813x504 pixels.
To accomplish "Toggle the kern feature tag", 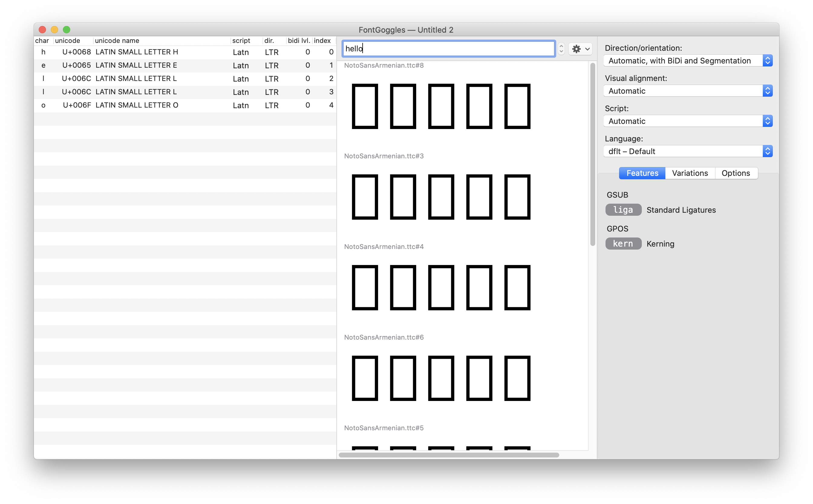I will pos(623,244).
